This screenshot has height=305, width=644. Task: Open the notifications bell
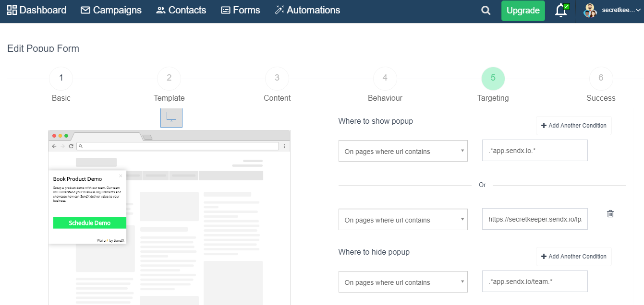point(561,11)
